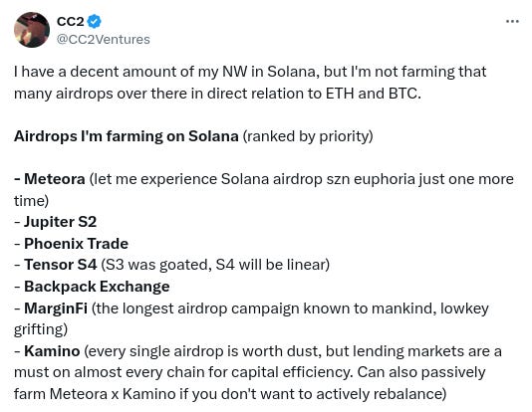Screen dimensions: 532x412
Task: Click the bold Meteora list entry
Action: click(x=54, y=179)
